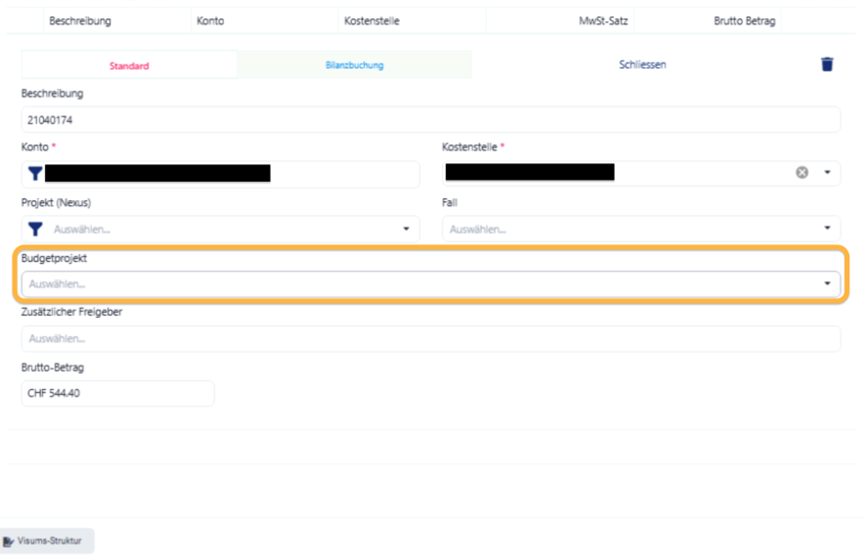This screenshot has height=560, width=864.
Task: Switch to the Bilanzbuchung tab
Action: click(x=354, y=65)
